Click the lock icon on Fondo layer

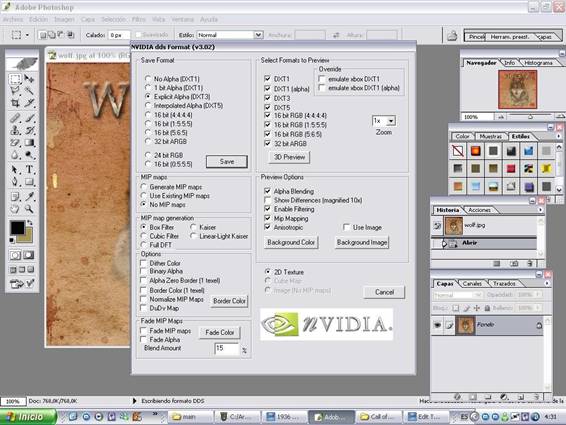coord(539,325)
